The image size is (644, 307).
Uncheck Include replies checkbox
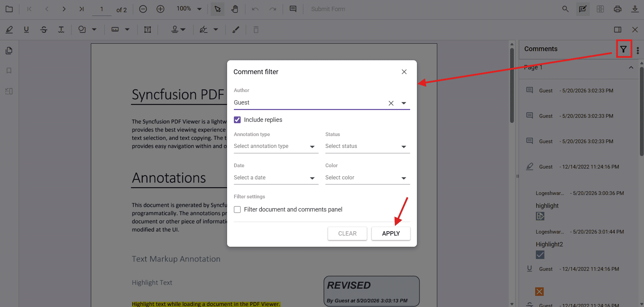(x=237, y=120)
